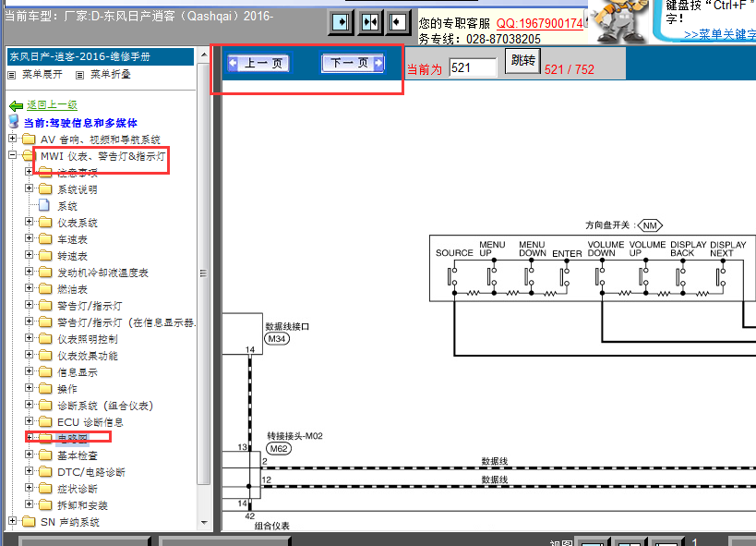Click the right-arrow panel layout icon
The width and height of the screenshot is (756, 546).
(341, 22)
